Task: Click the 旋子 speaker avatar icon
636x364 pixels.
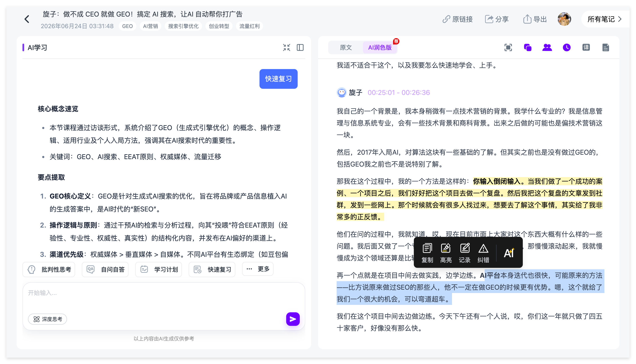Action: point(341,93)
